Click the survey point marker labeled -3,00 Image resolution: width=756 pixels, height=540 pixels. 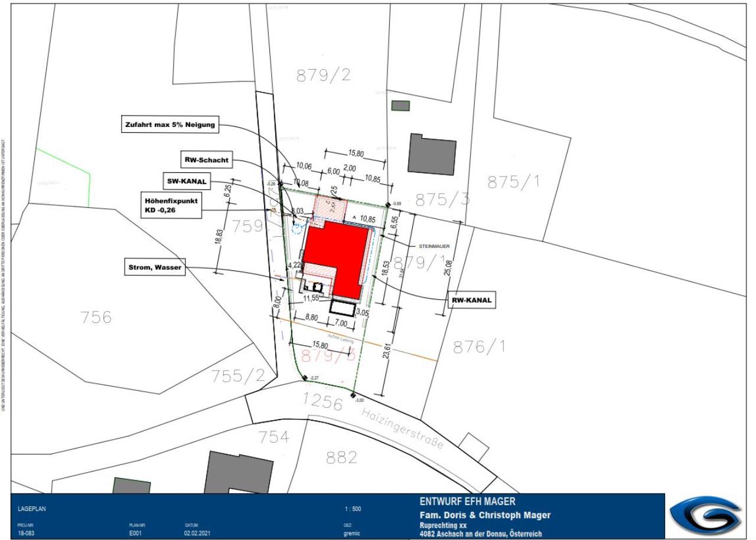353,395
